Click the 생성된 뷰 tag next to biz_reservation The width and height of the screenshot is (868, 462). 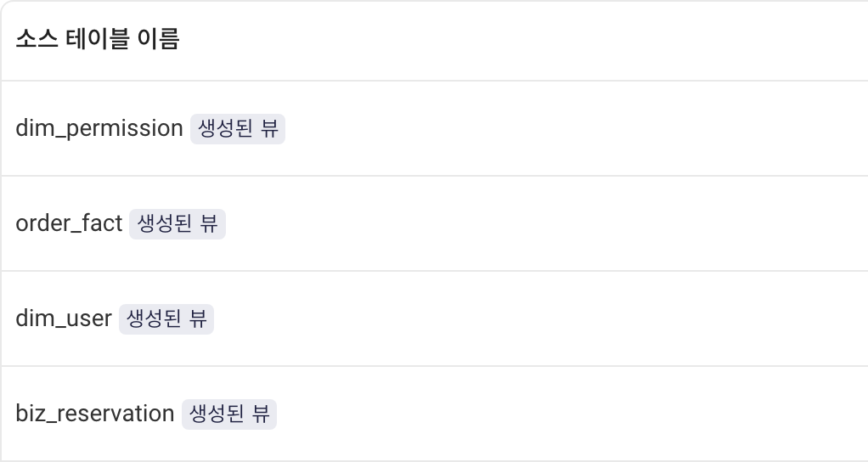pyautogui.click(x=229, y=414)
